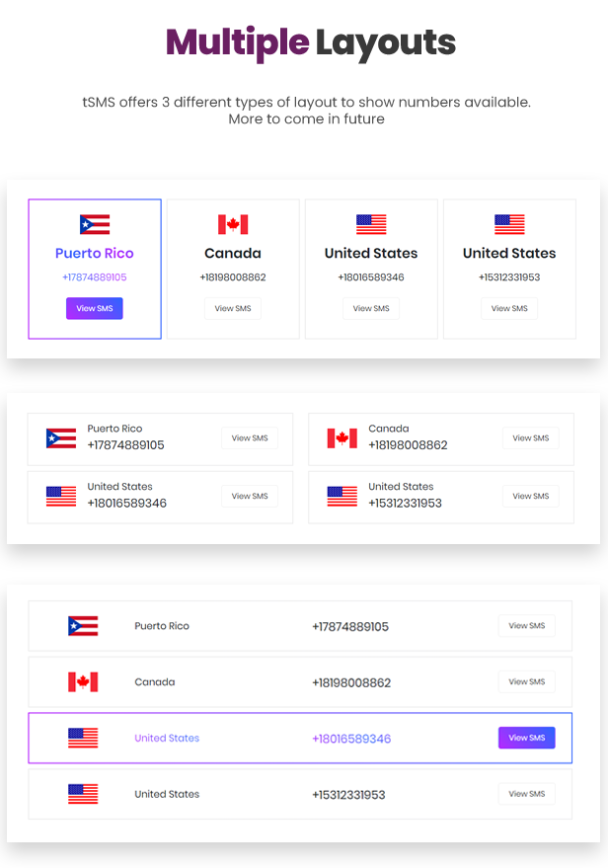Click US flag in highlighted list row
Screen dimensions: 608x868
pos(83,738)
